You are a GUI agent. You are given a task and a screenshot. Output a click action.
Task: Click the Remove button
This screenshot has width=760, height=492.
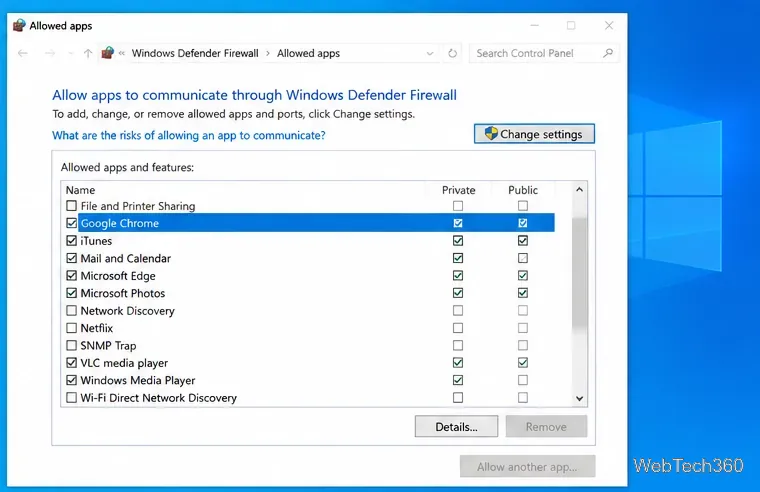546,427
